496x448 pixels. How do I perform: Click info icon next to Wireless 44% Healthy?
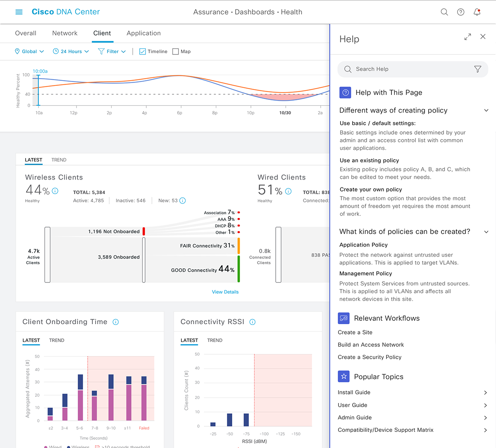click(x=55, y=191)
